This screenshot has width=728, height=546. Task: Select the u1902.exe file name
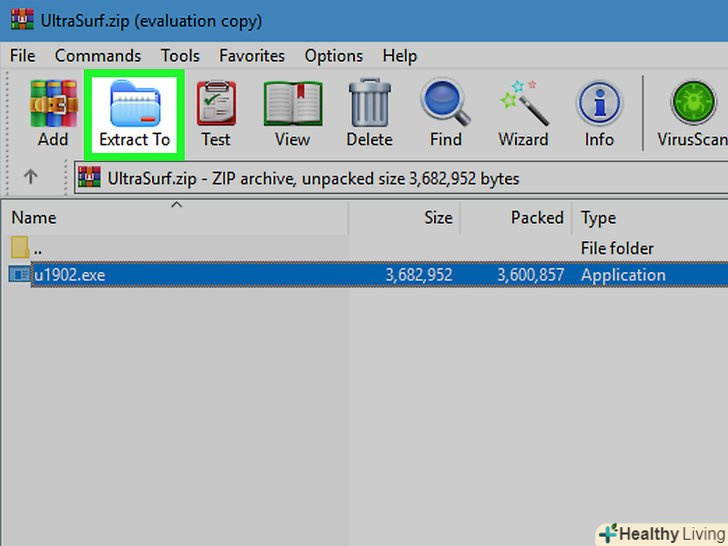(70, 275)
